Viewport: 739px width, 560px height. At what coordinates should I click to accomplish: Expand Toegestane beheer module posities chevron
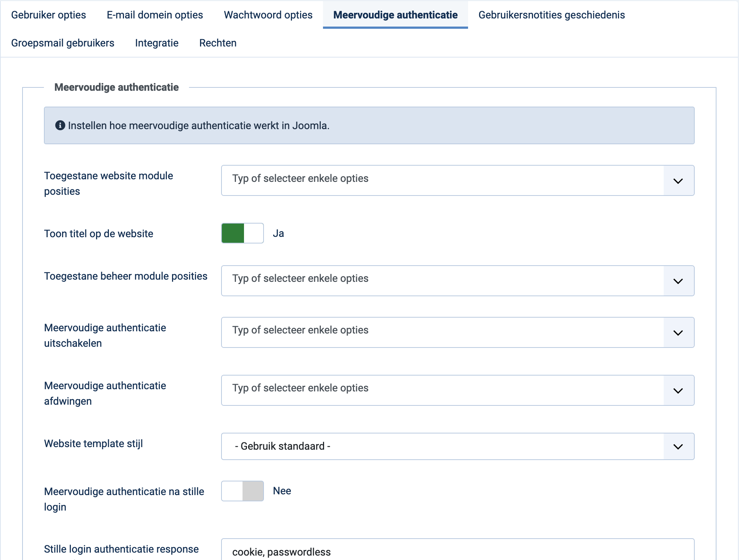coord(678,281)
